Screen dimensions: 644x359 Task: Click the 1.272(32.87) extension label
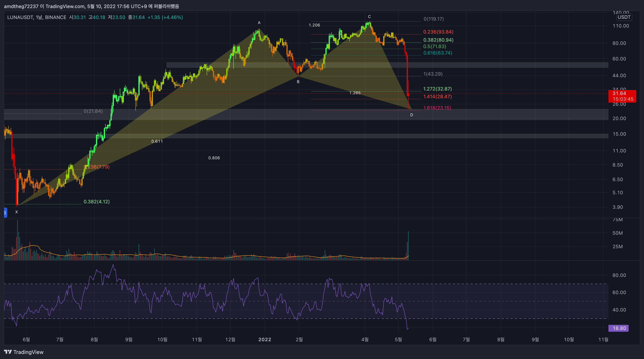point(437,89)
